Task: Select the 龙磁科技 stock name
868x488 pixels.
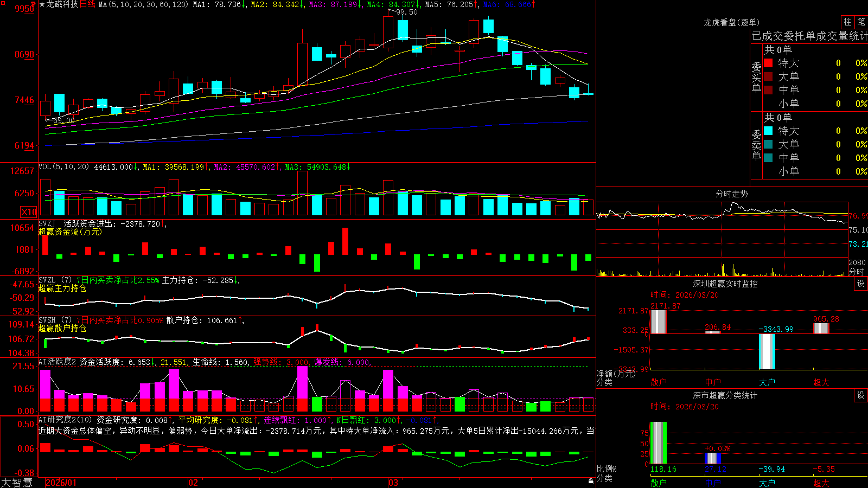Action: pos(62,4)
